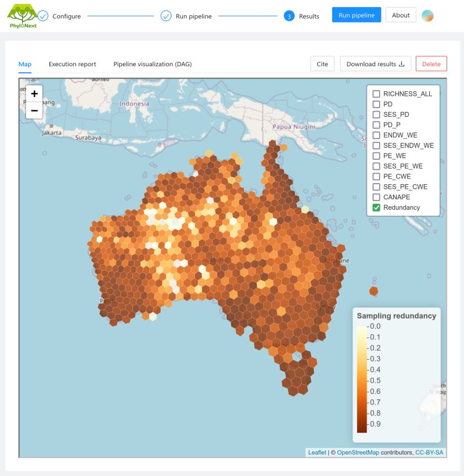
Task: Open the Execution report tab
Action: pos(72,64)
